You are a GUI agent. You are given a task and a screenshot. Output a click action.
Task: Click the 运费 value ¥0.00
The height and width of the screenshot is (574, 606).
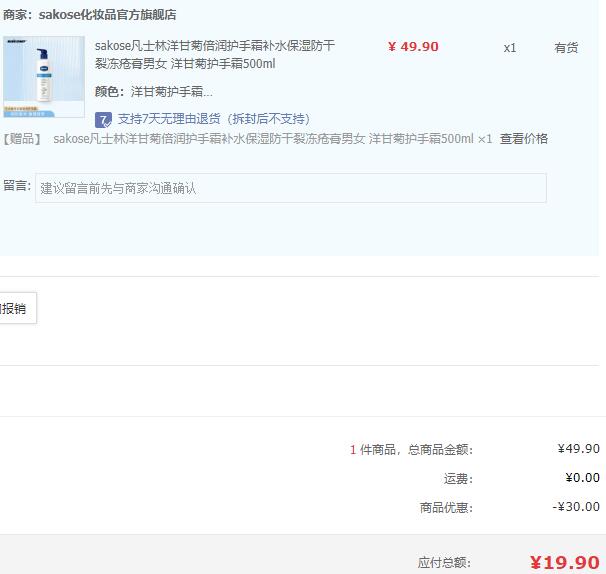(x=582, y=478)
